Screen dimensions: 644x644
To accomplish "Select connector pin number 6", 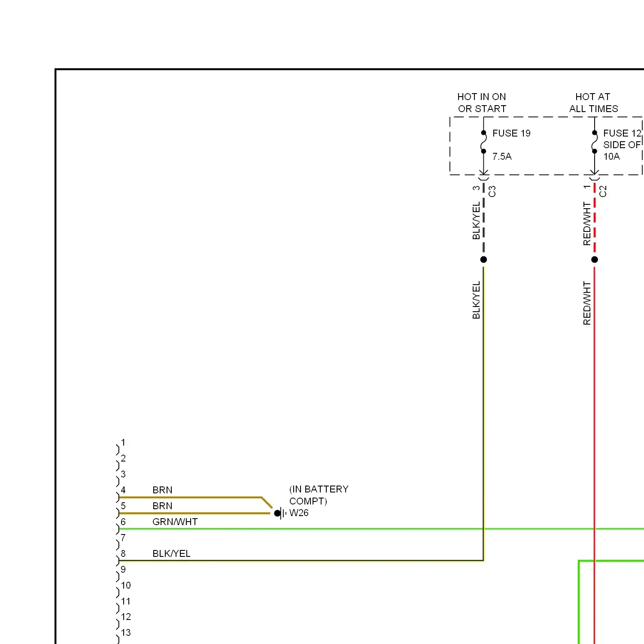I will pyautogui.click(x=123, y=522).
